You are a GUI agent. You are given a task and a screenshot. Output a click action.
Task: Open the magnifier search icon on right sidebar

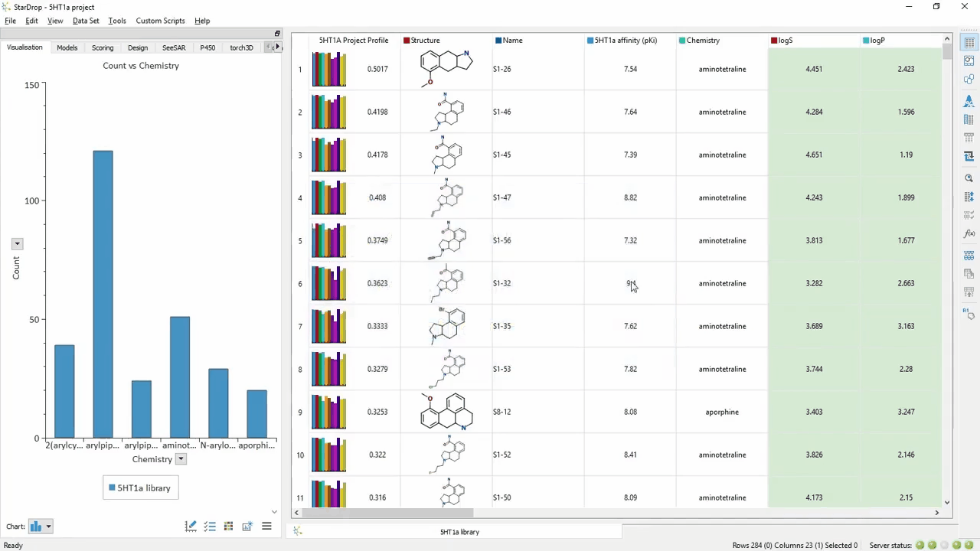point(969,178)
